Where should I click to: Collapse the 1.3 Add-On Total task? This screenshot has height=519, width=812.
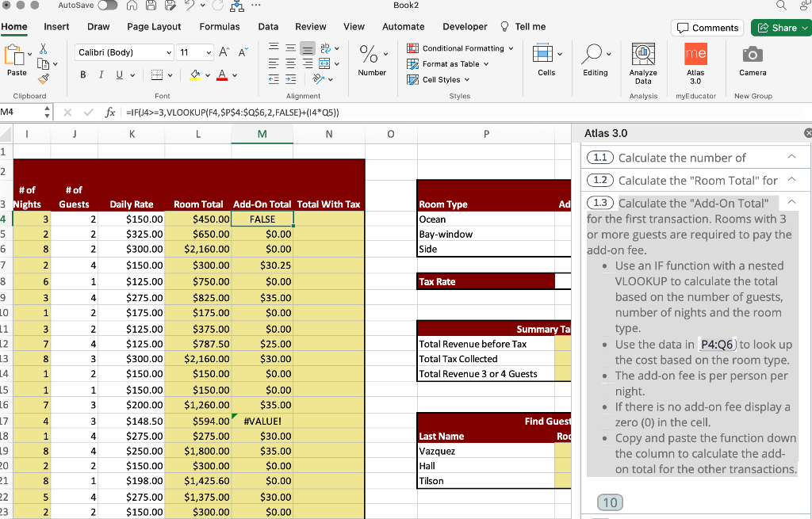pos(791,203)
